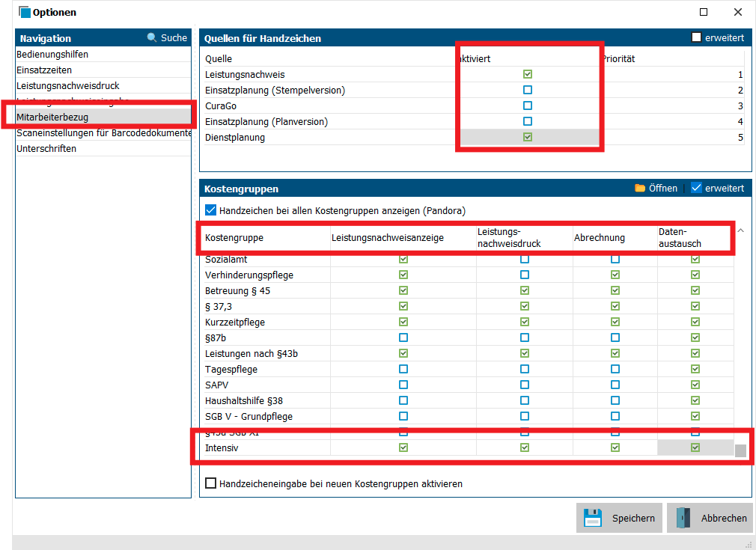756x550 pixels.
Task: Click the folder Öffnen icon in Kostengruppen
Action: tap(639, 188)
